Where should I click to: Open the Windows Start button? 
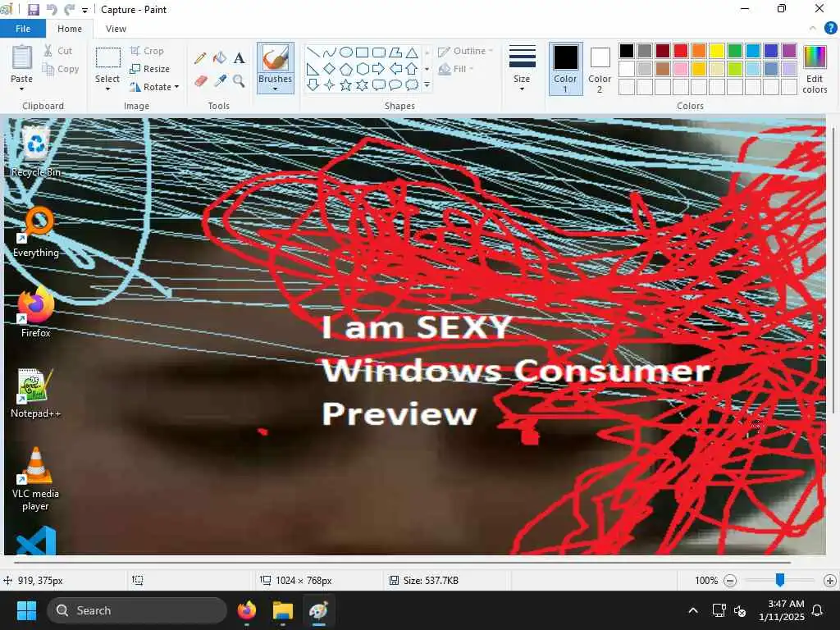pyautogui.click(x=26, y=610)
